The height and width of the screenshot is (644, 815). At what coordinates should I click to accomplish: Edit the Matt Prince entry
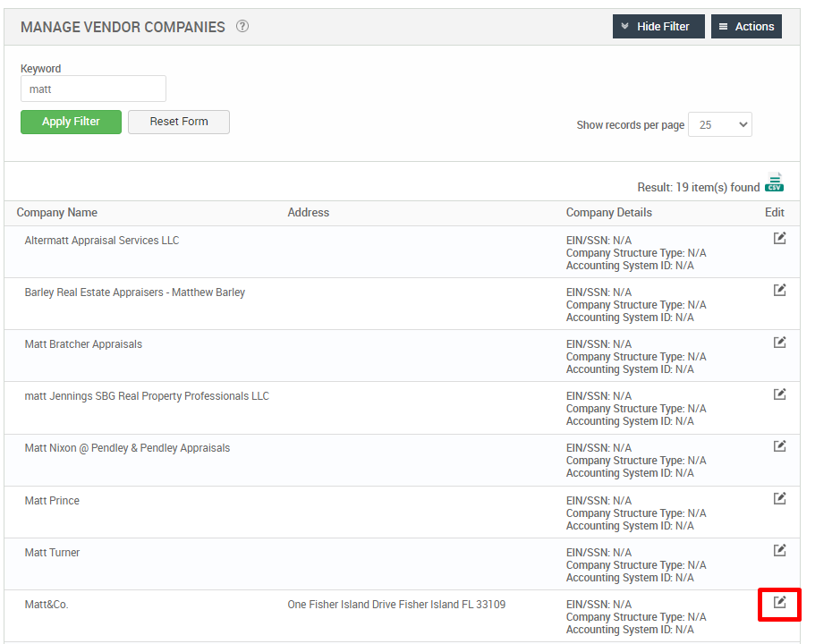(x=779, y=498)
